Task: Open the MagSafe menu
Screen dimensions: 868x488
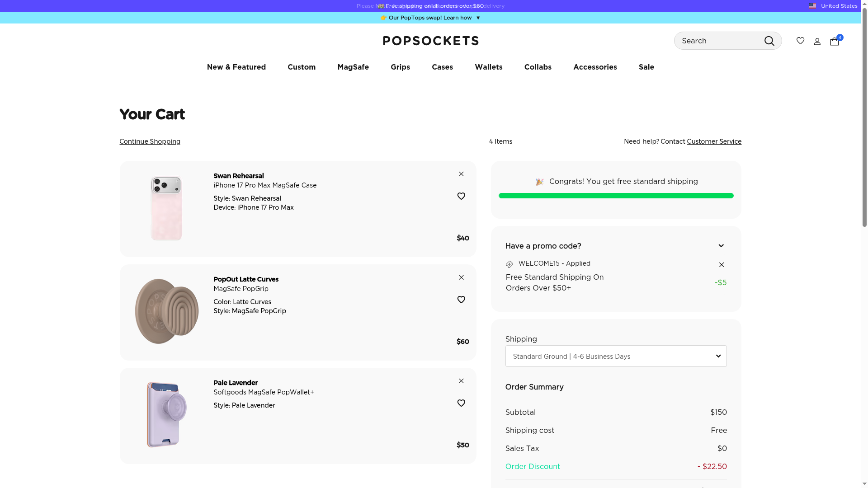Action: coord(353,67)
